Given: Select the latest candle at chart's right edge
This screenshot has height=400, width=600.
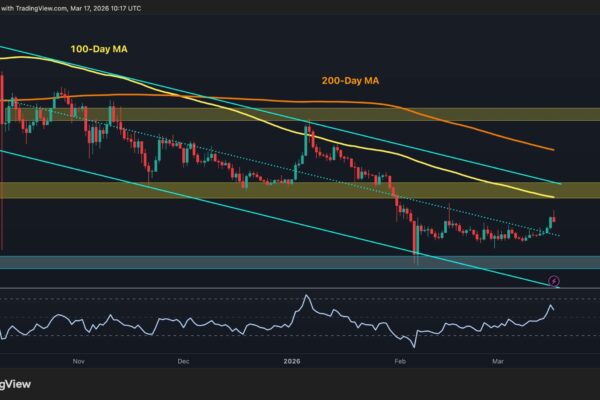Looking at the screenshot, I should click(x=555, y=217).
